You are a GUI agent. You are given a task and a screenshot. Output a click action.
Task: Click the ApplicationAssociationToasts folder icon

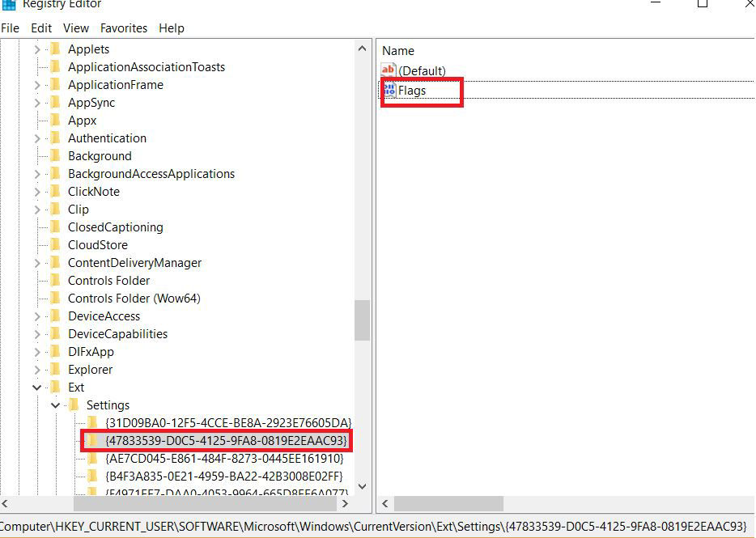[x=56, y=67]
